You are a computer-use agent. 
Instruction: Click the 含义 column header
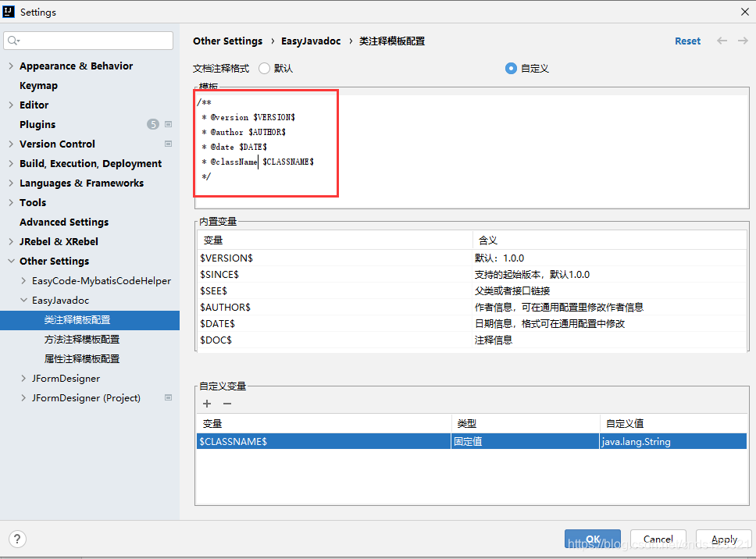tap(609, 240)
